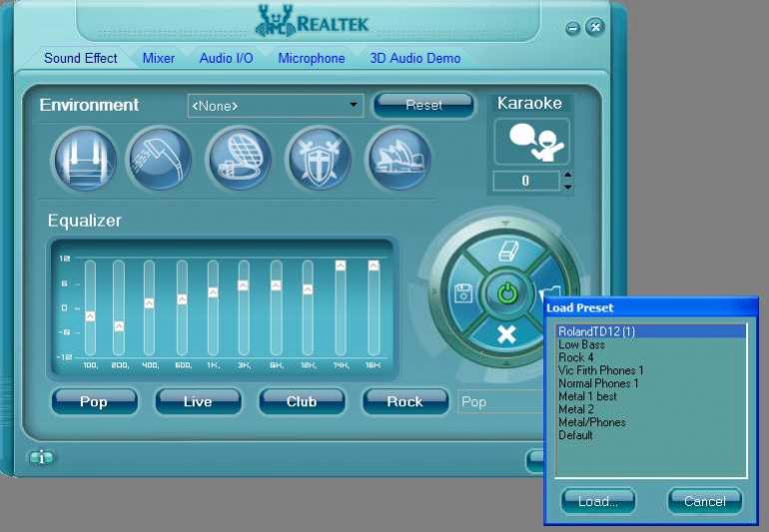Apply the Club equalizer preset button
This screenshot has height=532, width=769.
[302, 401]
